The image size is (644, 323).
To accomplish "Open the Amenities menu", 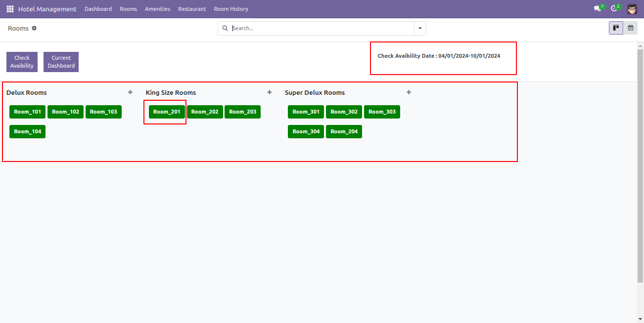I will click(x=157, y=9).
